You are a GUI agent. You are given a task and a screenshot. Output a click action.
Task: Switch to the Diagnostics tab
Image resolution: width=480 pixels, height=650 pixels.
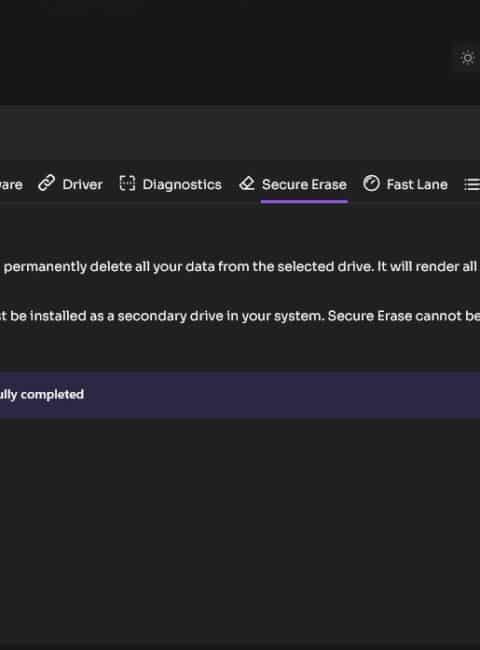point(182,184)
